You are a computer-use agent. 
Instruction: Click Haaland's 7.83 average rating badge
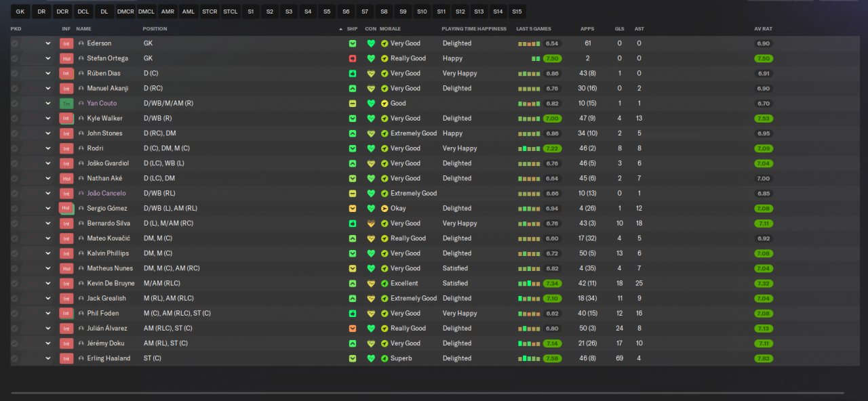tap(764, 358)
